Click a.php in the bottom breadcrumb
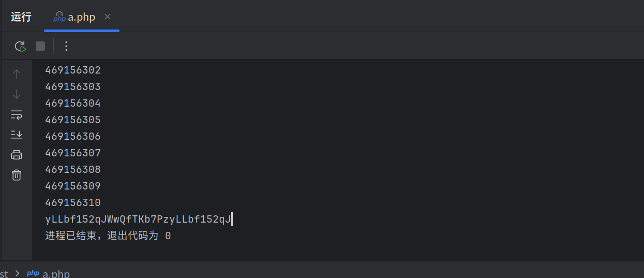Viewport: 644px width, 278px height. (56, 273)
